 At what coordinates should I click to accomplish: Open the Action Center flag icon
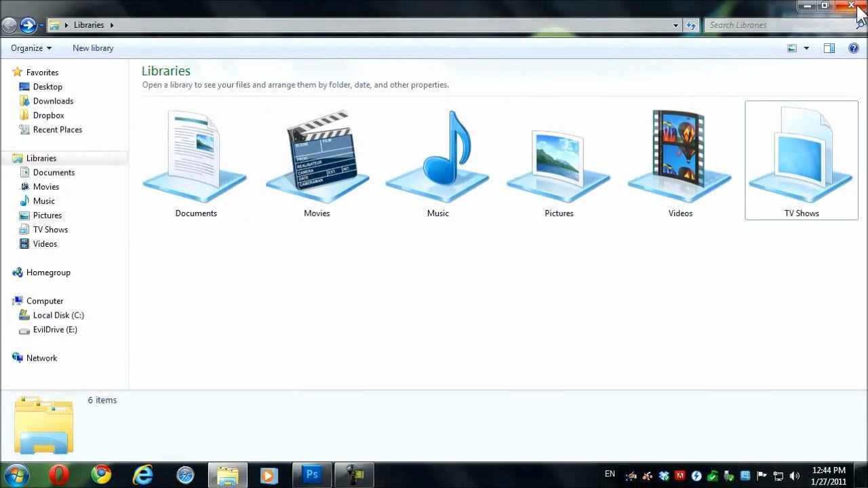click(762, 474)
